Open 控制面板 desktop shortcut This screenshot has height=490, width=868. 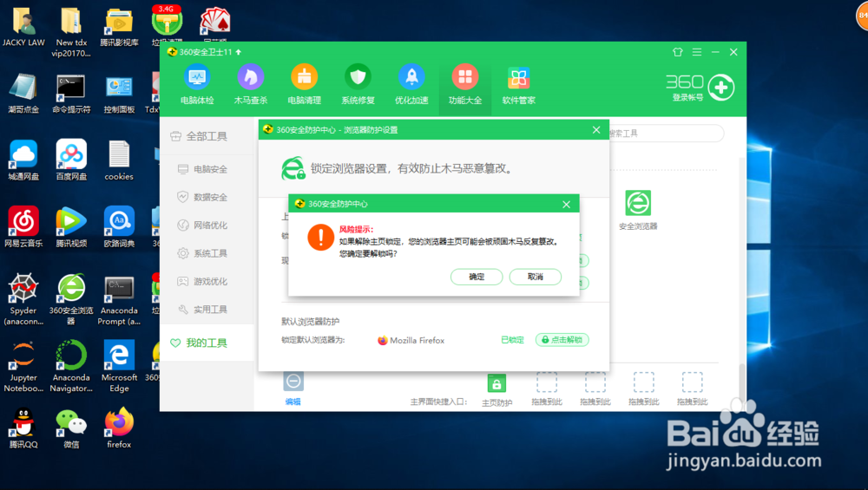(119, 94)
